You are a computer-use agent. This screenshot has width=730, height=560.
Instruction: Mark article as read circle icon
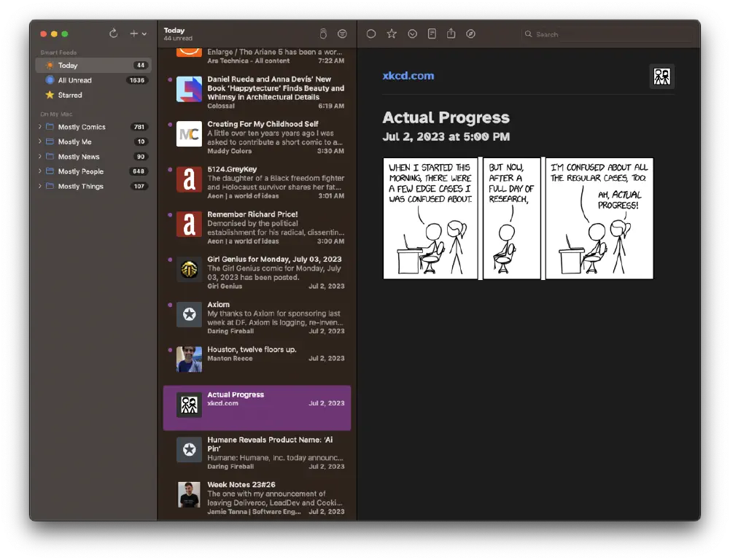coord(371,34)
